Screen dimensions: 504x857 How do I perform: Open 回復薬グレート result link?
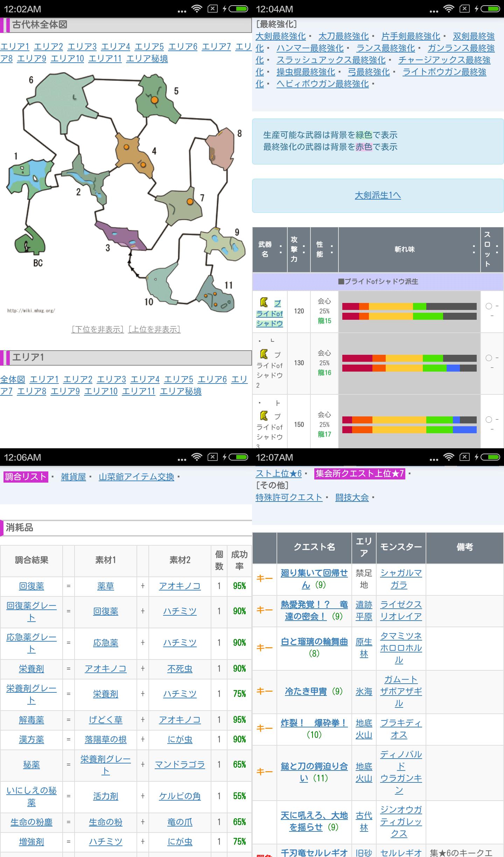pyautogui.click(x=31, y=611)
